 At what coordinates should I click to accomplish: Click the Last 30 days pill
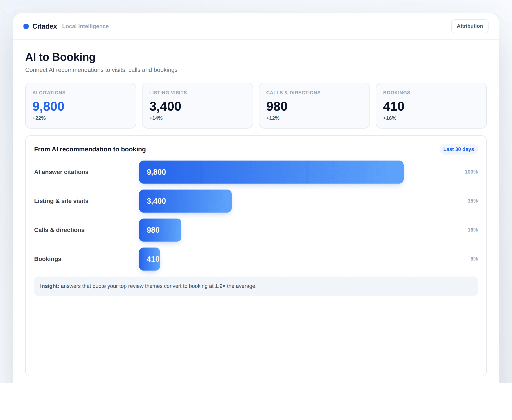pos(458,149)
